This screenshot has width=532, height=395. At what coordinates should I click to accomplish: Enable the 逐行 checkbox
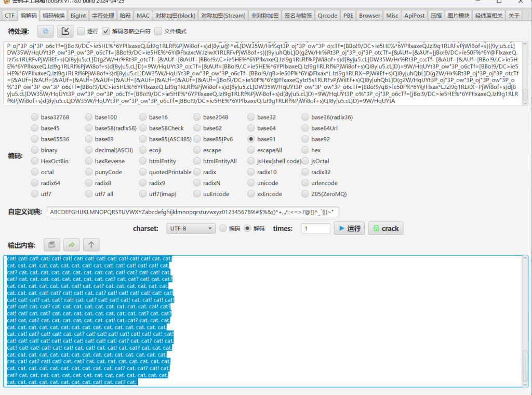(81, 31)
